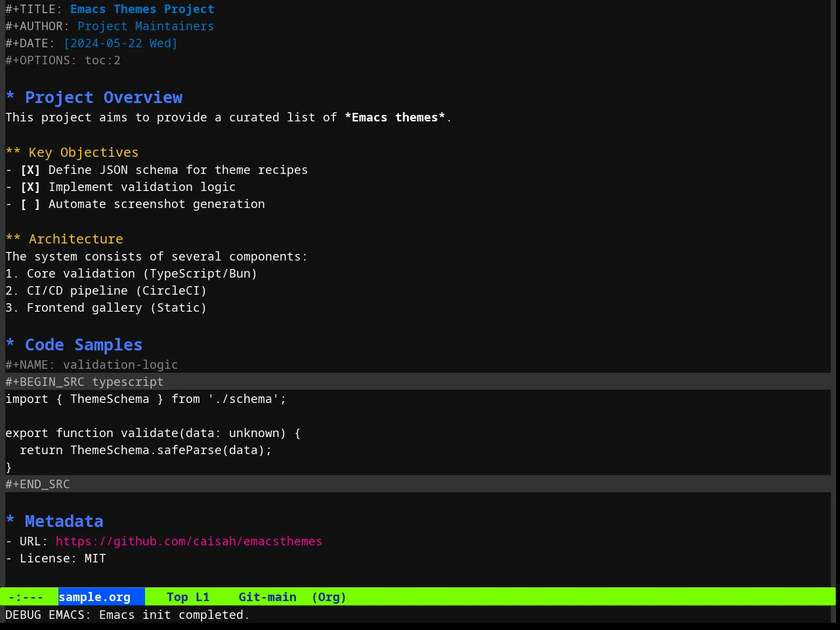Click the import ThemeSchema code line
The width and height of the screenshot is (840, 630).
146,399
